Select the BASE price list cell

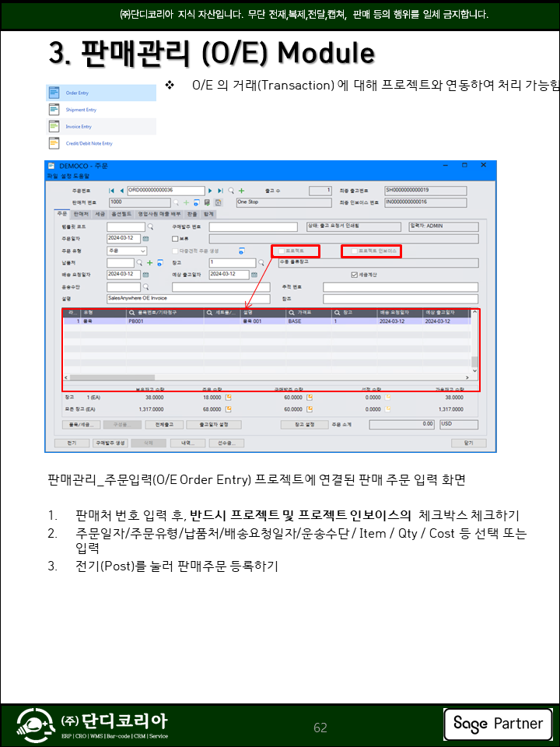point(309,321)
